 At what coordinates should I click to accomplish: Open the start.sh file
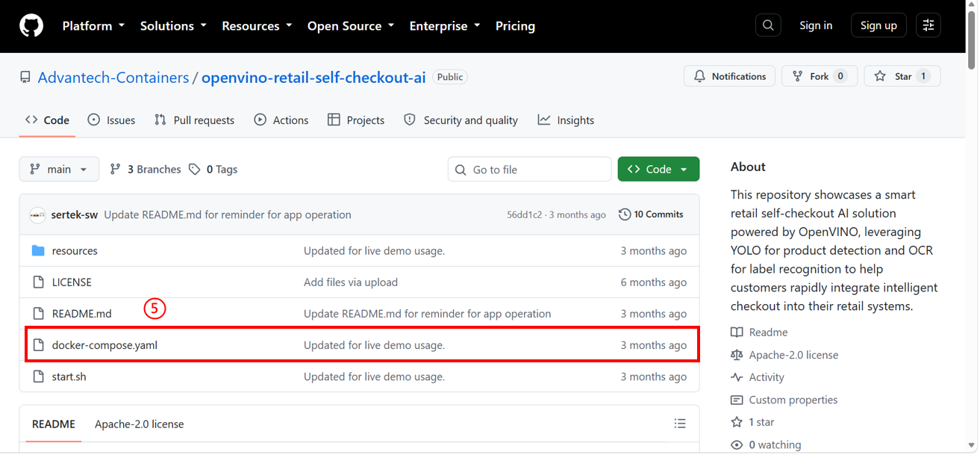(69, 377)
